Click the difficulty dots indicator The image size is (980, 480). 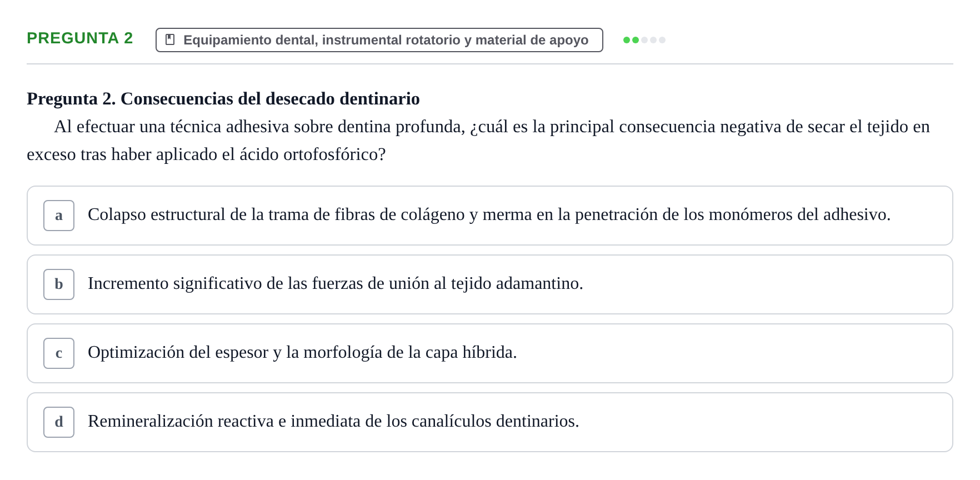tap(644, 40)
